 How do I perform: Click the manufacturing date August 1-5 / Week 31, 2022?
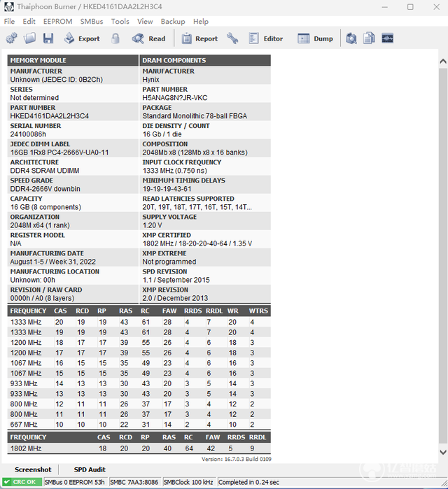pyautogui.click(x=53, y=262)
